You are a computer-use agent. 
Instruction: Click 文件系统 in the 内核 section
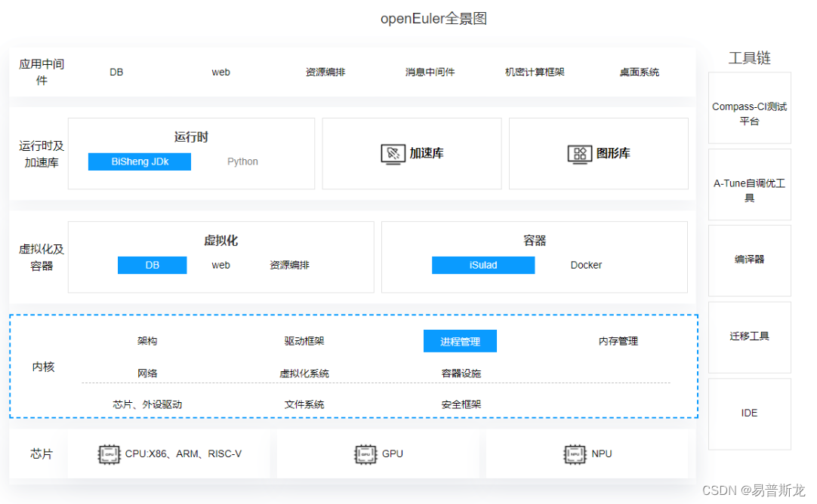tap(306, 404)
